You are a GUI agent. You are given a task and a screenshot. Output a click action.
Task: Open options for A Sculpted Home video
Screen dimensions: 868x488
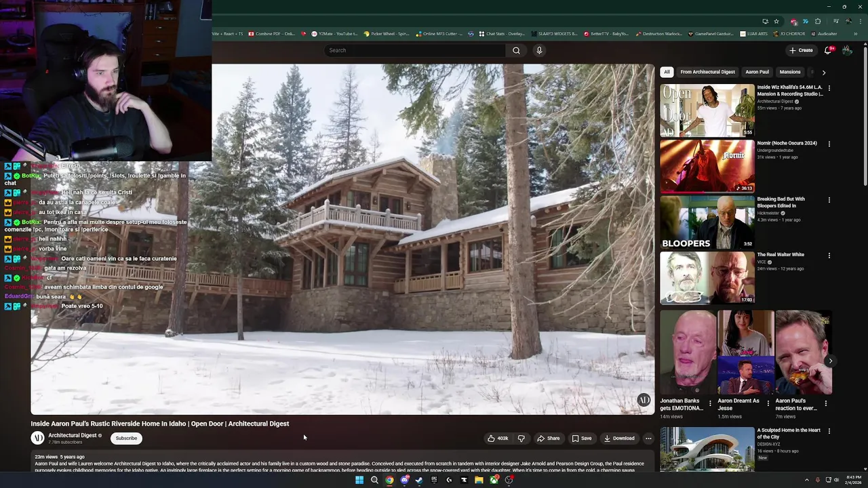pos(829,431)
